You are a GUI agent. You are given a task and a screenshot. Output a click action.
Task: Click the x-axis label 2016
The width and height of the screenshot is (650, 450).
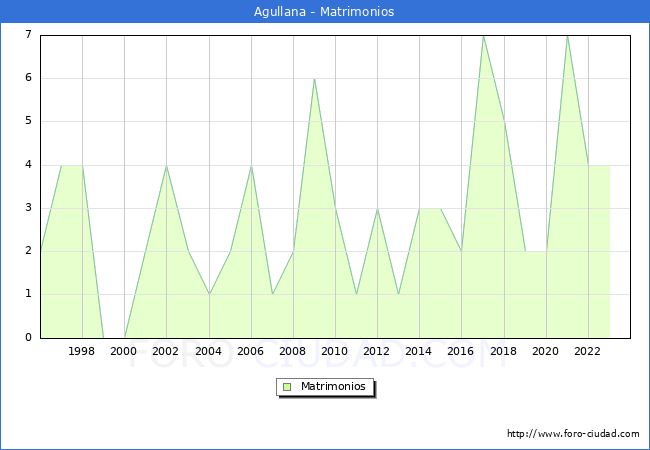click(x=461, y=351)
